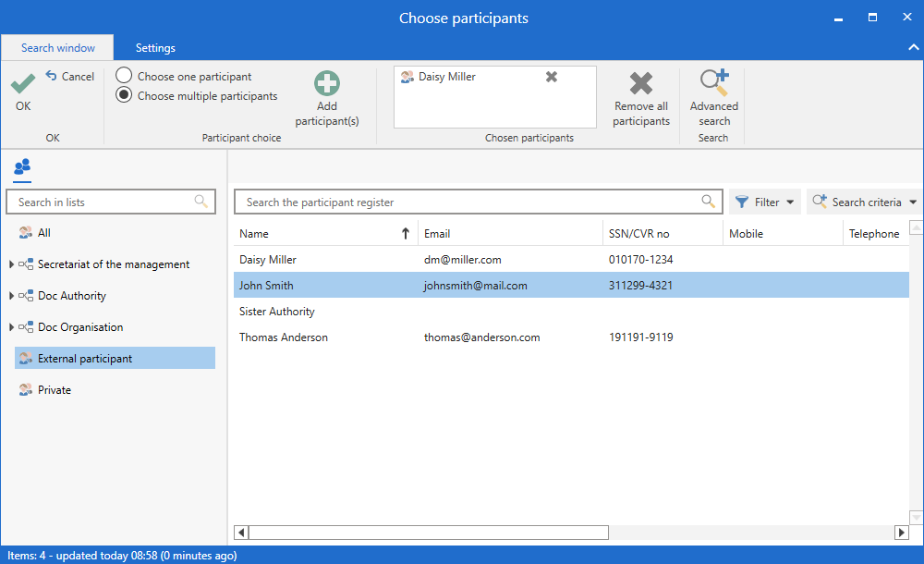Expand Secretariat of the management node
This screenshot has width=924, height=564.
point(11,264)
